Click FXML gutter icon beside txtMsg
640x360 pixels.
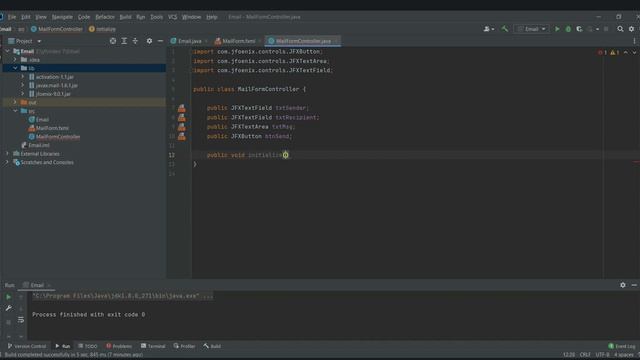[182, 127]
